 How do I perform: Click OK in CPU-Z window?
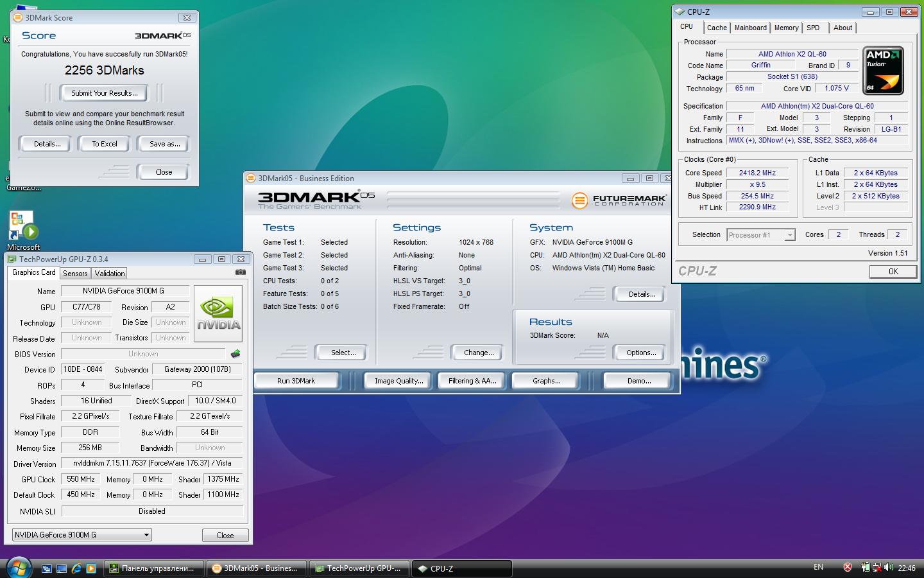(893, 272)
